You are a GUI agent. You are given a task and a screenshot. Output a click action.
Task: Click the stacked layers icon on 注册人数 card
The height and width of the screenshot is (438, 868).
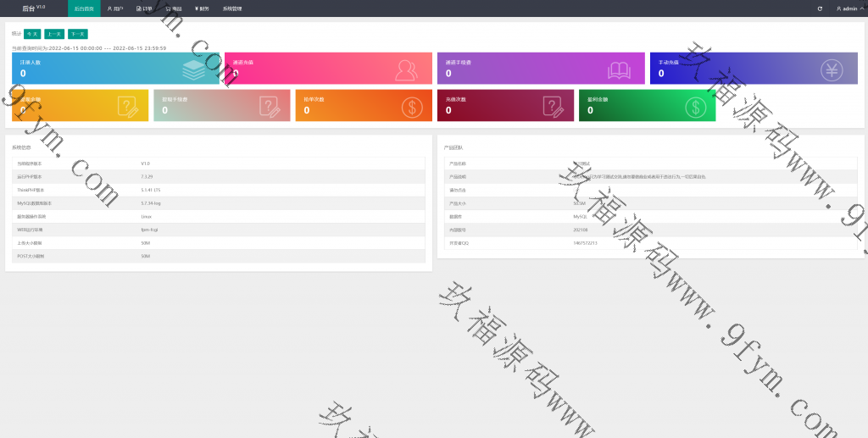[x=194, y=69]
